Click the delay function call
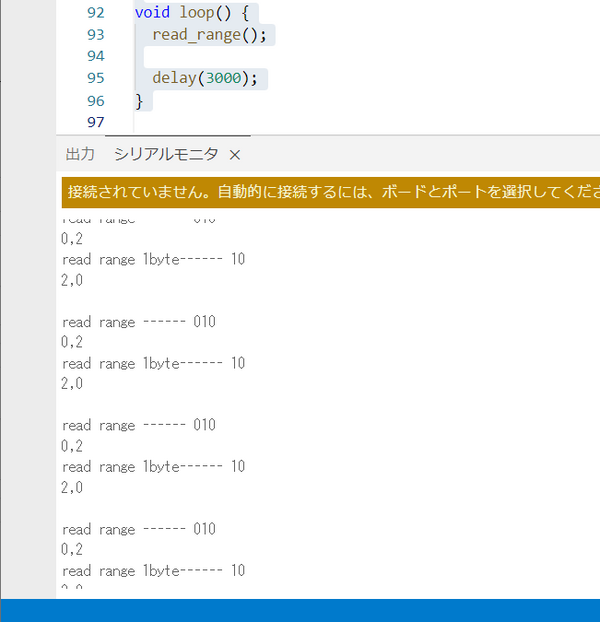 click(x=174, y=78)
